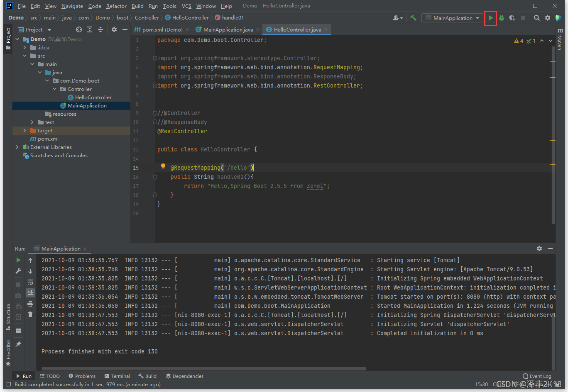568x392 pixels.
Task: Toggle the Favorites side tab
Action: [8, 353]
